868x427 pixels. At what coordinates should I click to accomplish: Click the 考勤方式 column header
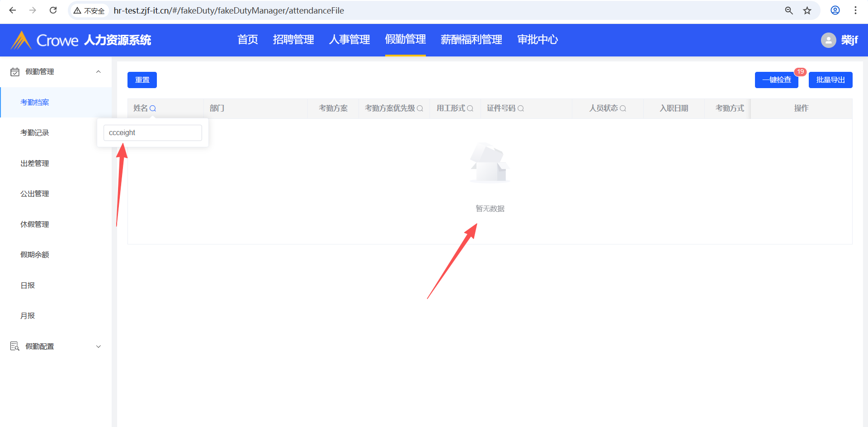point(730,108)
